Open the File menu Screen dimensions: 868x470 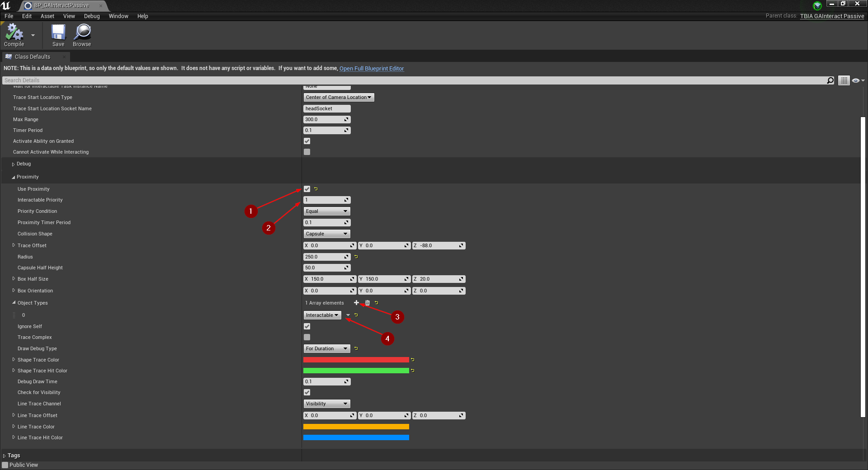click(x=9, y=16)
